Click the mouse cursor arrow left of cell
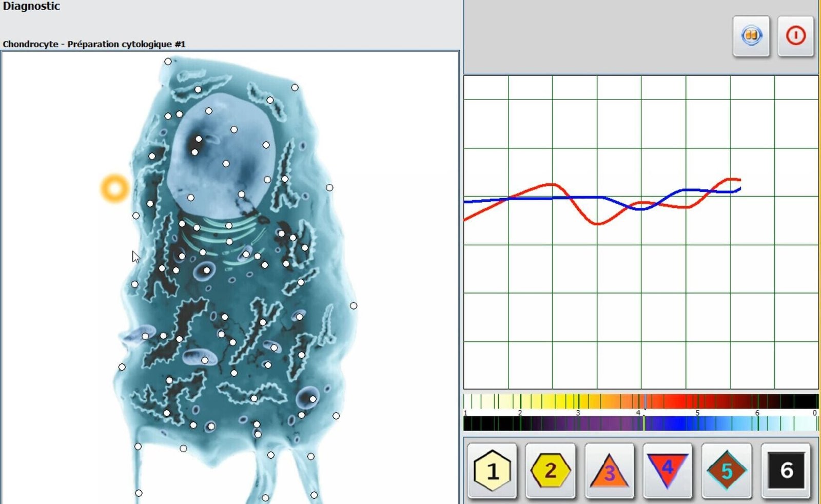 [135, 257]
